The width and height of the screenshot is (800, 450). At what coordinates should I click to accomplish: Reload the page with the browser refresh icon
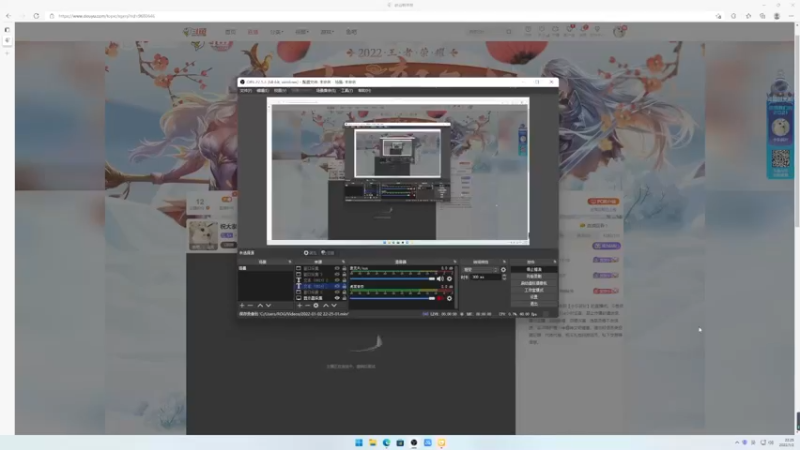36,16
